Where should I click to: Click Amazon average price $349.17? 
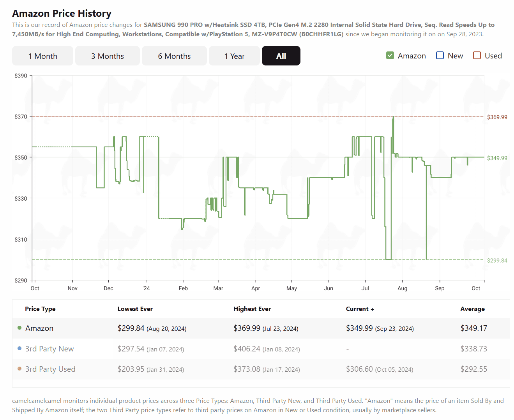(474, 328)
